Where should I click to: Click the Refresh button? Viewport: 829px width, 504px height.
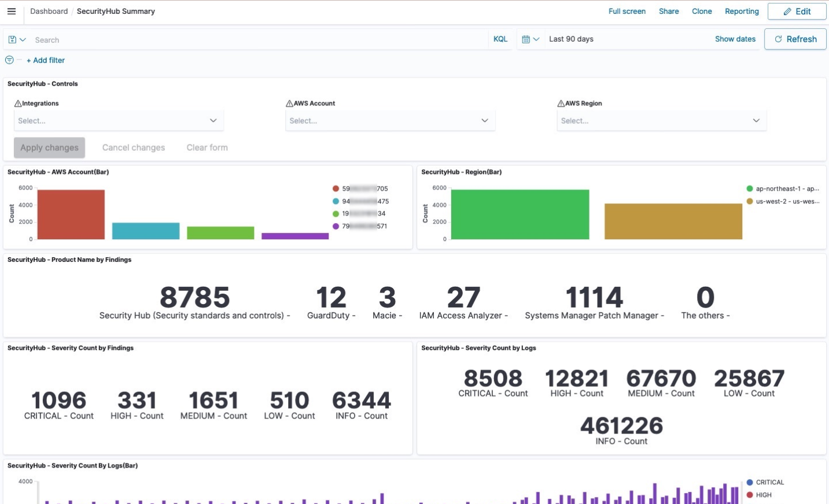(795, 39)
